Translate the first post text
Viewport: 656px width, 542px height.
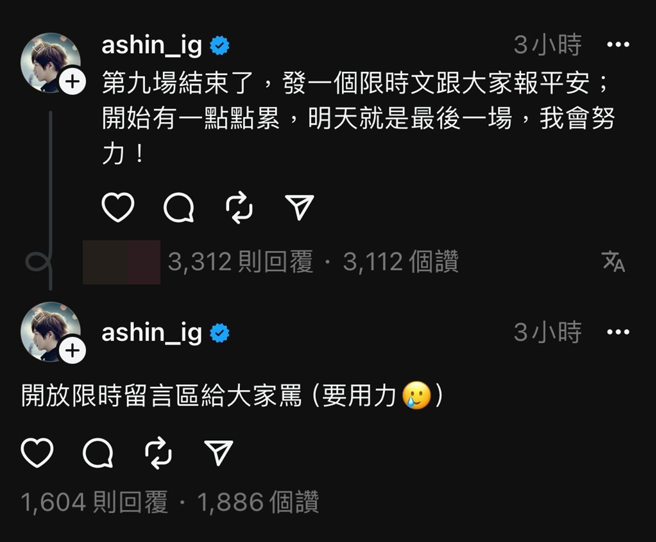(x=614, y=262)
